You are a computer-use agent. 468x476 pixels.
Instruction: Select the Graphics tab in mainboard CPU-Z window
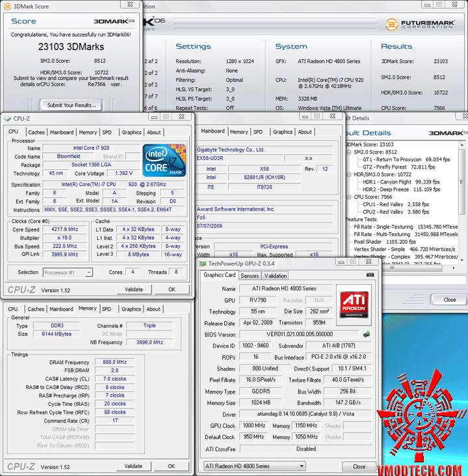click(x=283, y=132)
